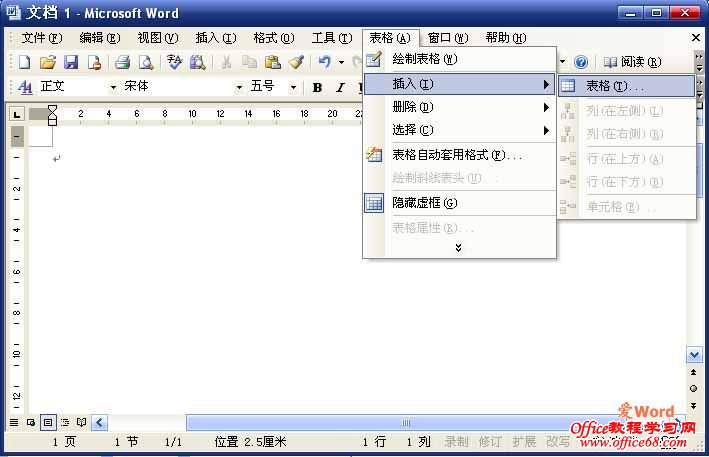Open the research binoculars icon
The image size is (709, 457).
click(x=198, y=62)
